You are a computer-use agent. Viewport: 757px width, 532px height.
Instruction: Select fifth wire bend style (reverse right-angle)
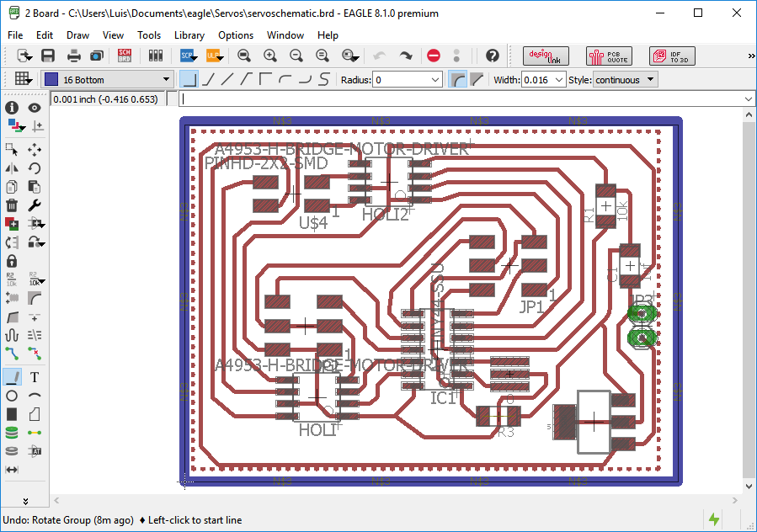(x=265, y=80)
